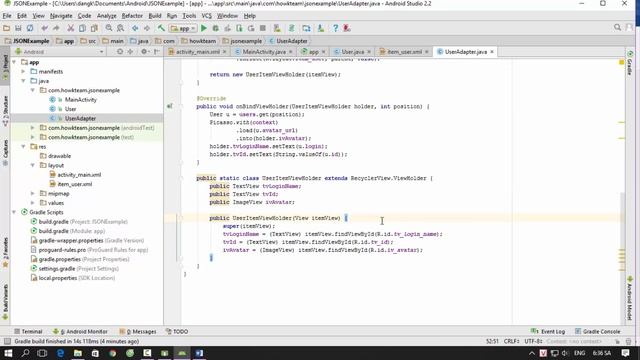Image resolution: width=640 pixels, height=360 pixels.
Task: Click the Sync Project with Gradle icon
Action: coord(291,28)
